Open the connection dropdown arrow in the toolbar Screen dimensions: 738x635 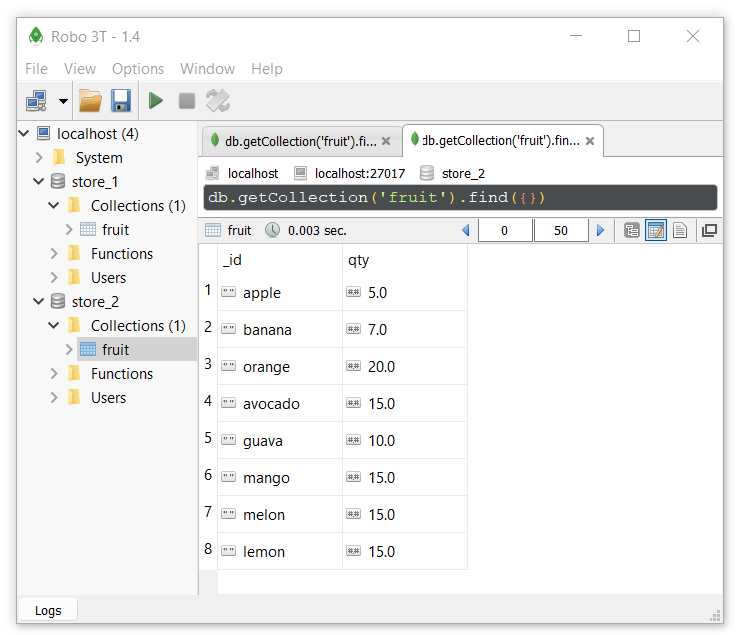(x=63, y=101)
